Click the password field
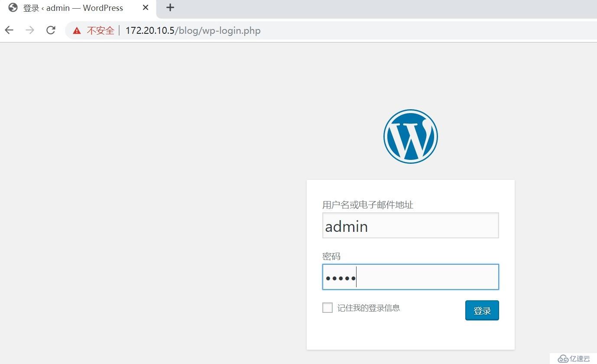 pos(410,277)
